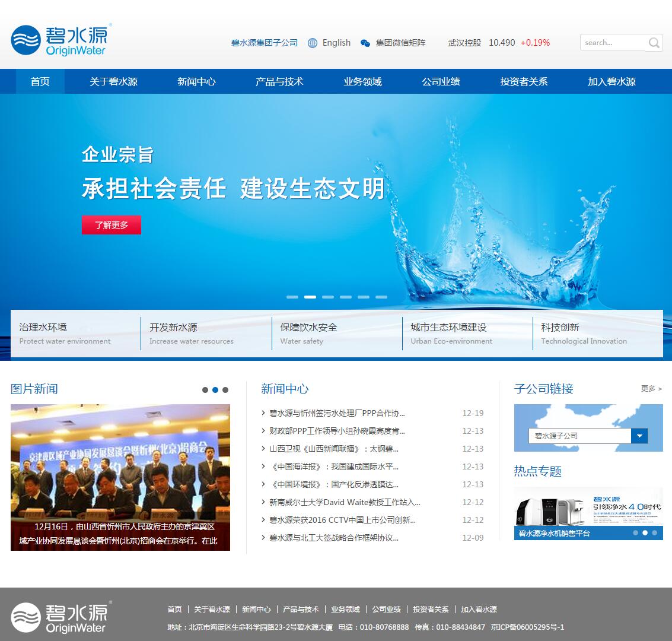Click the 引领净水4.0时代 water purifier banner

(x=588, y=507)
